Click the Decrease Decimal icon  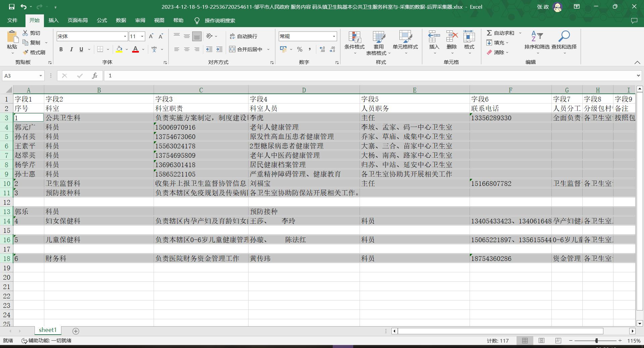(x=332, y=49)
